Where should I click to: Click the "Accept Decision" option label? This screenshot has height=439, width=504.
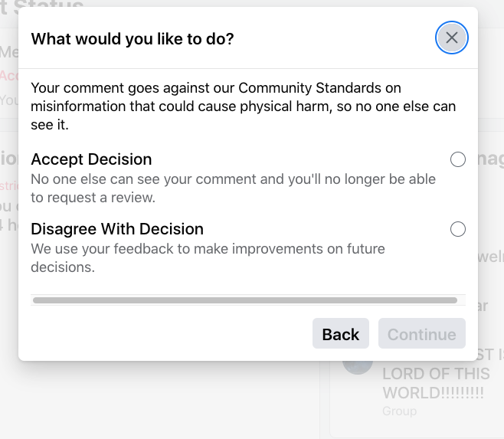[91, 159]
